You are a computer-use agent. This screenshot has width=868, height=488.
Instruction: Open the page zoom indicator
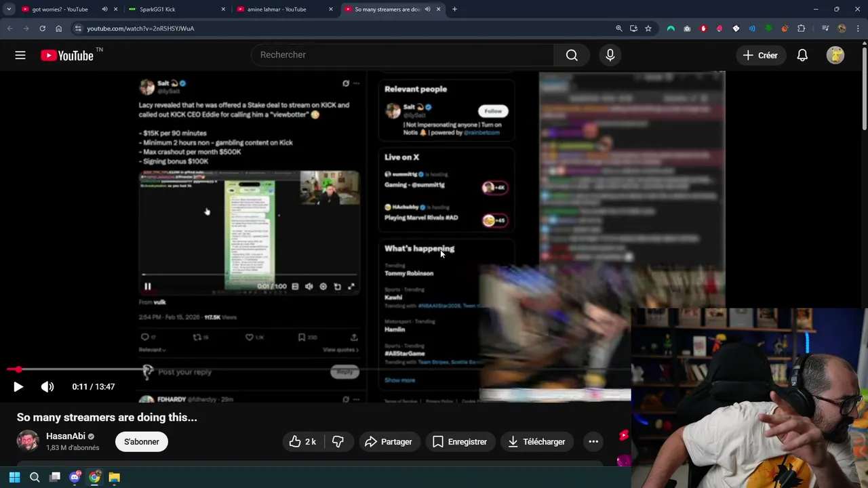click(x=618, y=28)
